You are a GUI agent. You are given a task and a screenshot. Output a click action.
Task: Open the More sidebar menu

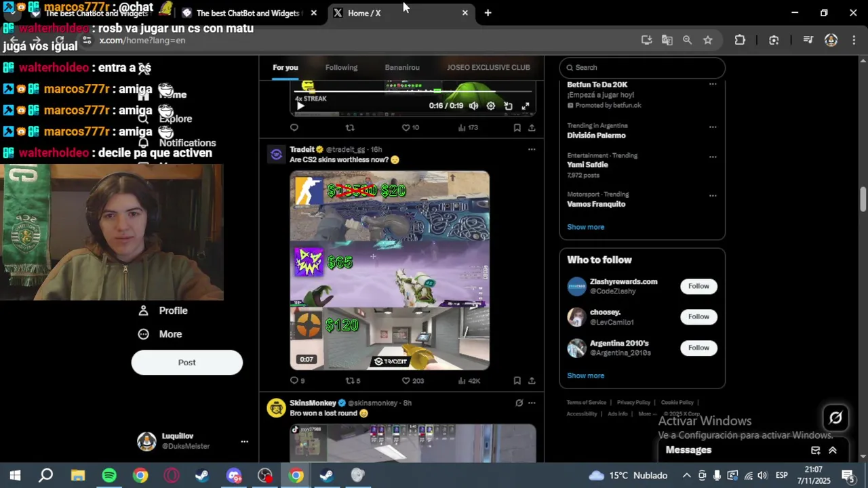tap(160, 334)
